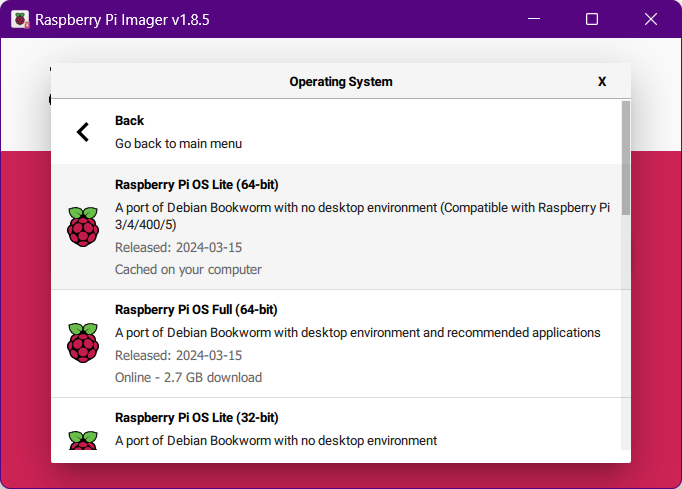
Task: Click the raspberry icon beside OS Full (64-bit)
Action: tap(83, 343)
